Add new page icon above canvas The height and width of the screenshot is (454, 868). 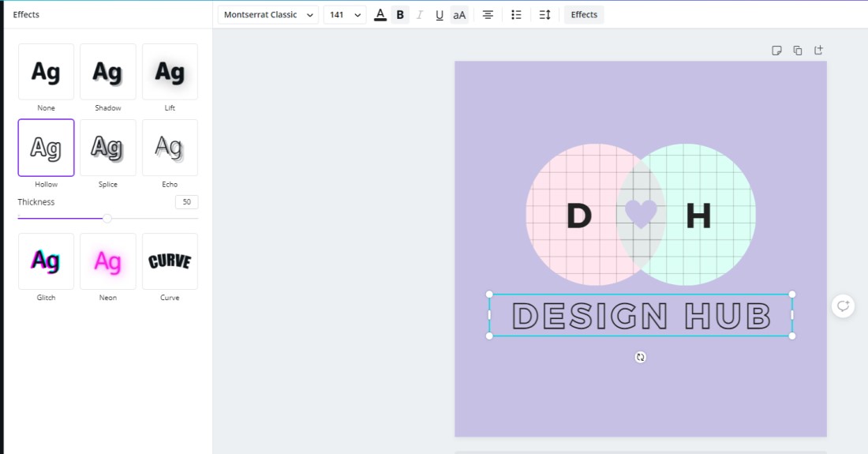tap(819, 51)
